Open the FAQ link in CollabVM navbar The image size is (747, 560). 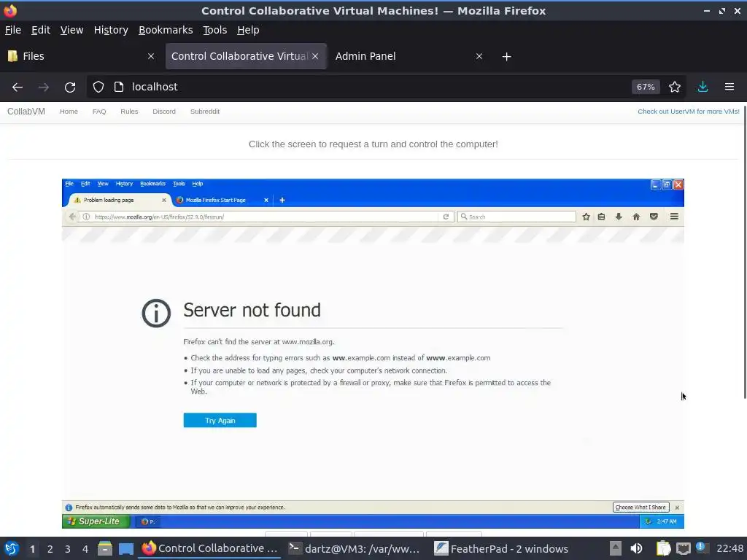tap(99, 112)
